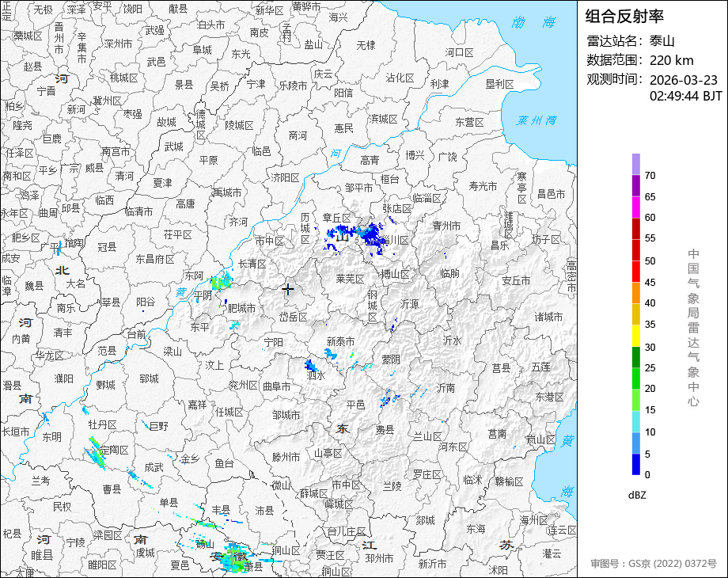Screen dimensions: 728x578
Task: Click the 沾化区 label on the map
Action: [400, 78]
